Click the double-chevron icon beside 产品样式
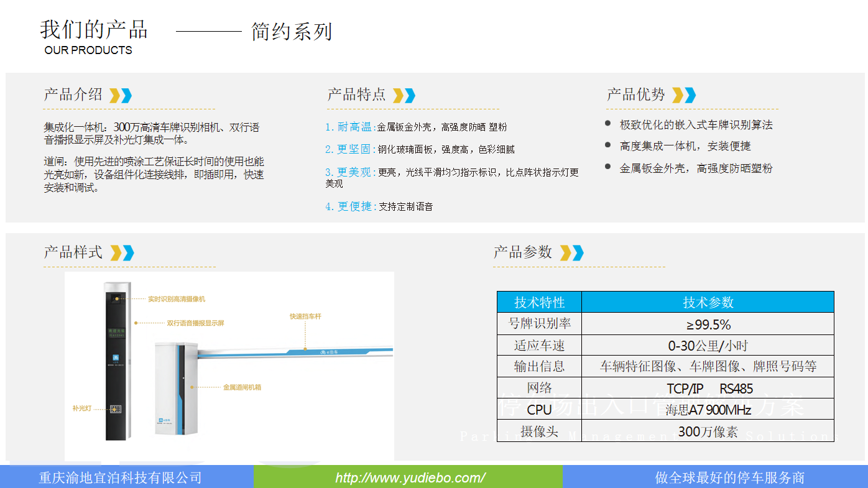The height and width of the screenshot is (488, 868). click(122, 253)
